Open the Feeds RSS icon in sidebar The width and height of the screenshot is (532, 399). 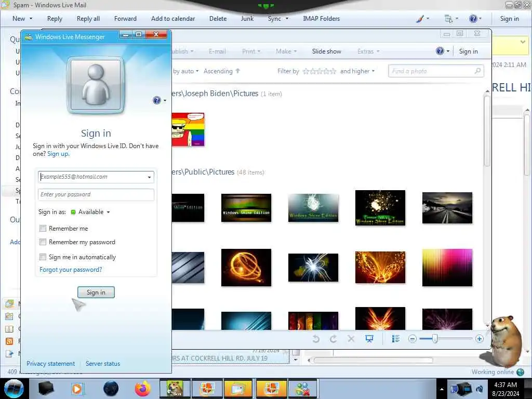tap(9, 341)
